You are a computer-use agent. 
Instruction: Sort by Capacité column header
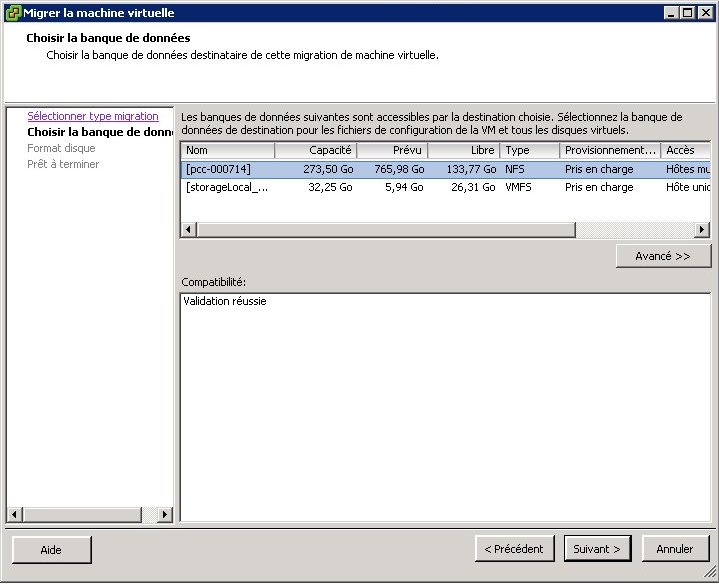coord(315,150)
